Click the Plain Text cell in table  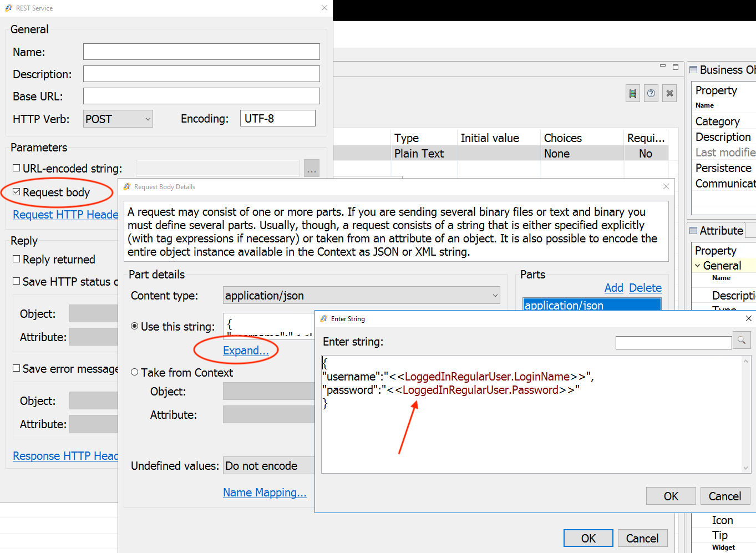tap(424, 153)
